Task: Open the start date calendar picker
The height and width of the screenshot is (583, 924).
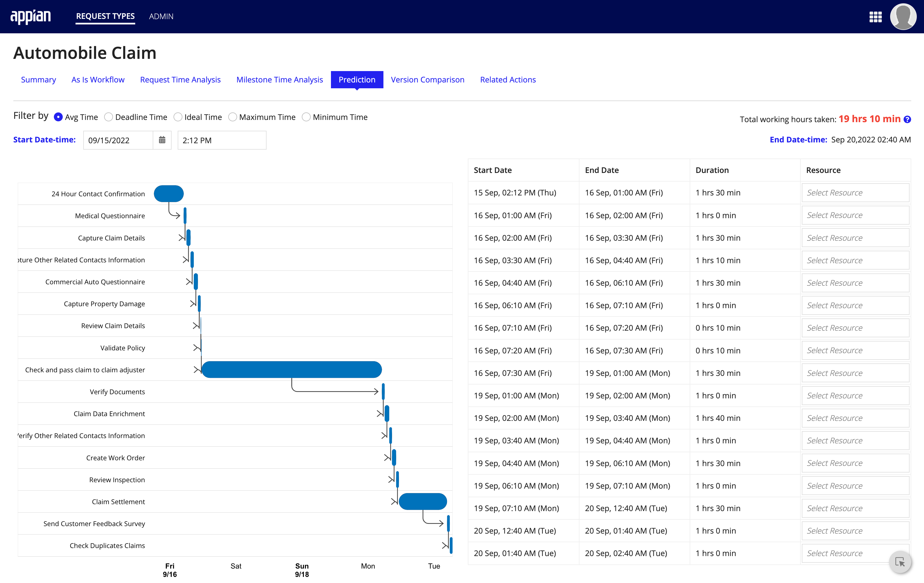Action: click(x=162, y=140)
